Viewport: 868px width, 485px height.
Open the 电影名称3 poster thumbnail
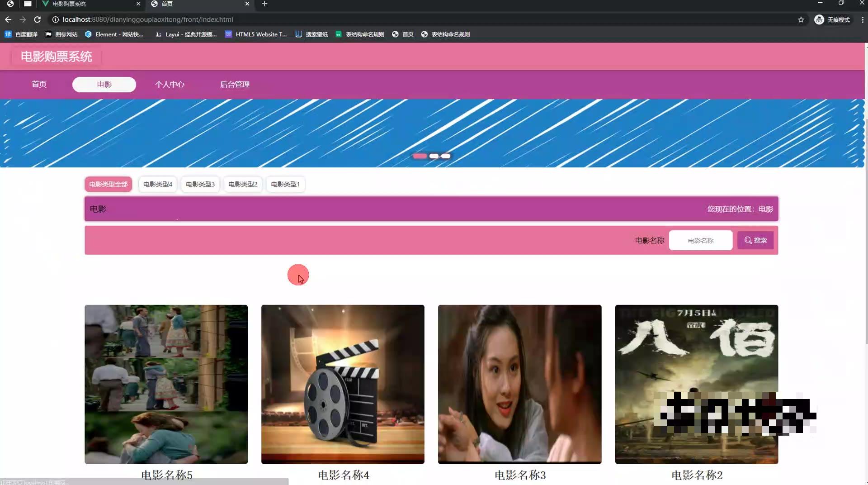coord(519,384)
